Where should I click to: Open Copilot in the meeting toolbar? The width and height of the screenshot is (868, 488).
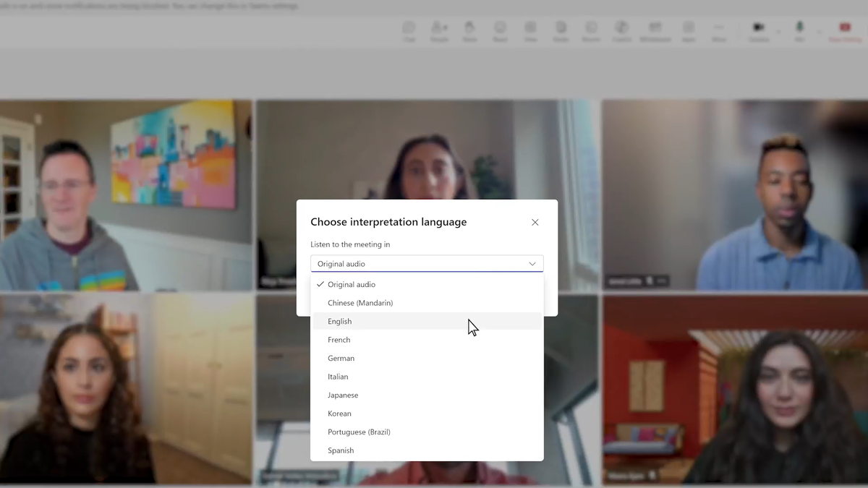tap(621, 31)
